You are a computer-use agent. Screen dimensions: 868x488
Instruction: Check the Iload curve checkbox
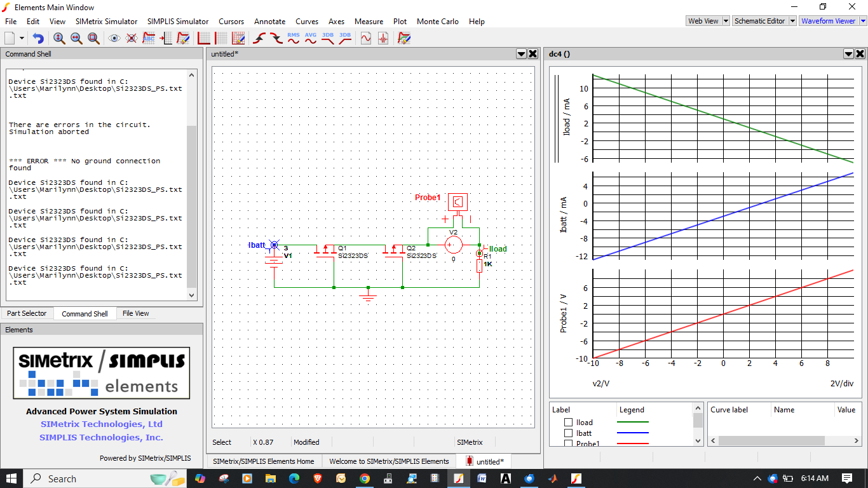click(x=569, y=423)
